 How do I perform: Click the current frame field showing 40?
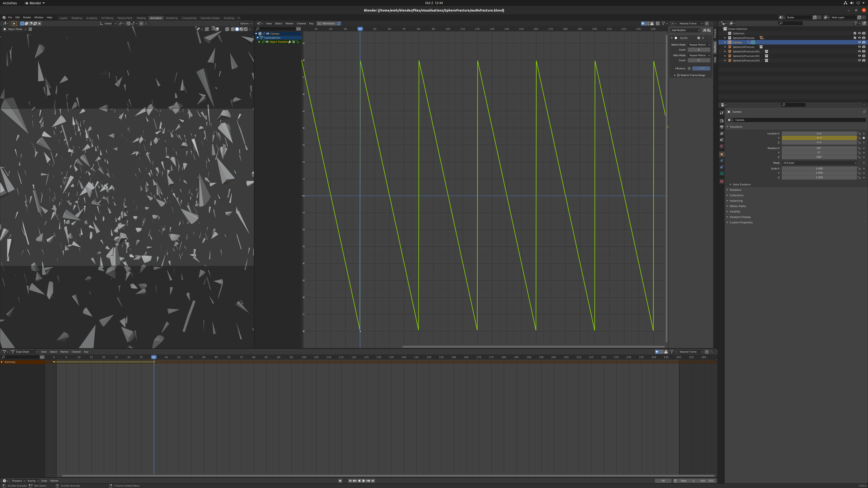(x=663, y=481)
